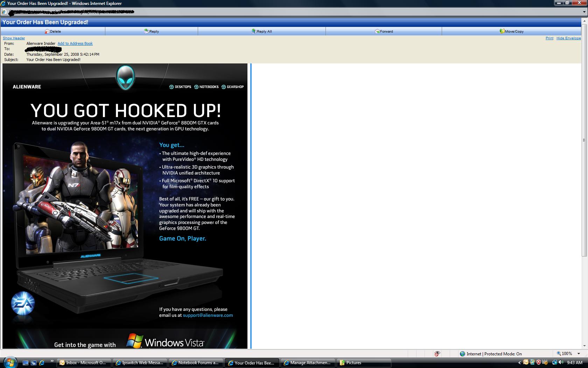Click the vertical scrollbar down arrow

tap(584, 346)
